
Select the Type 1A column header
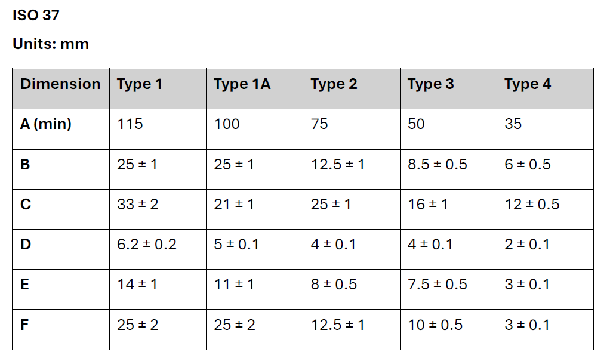coord(254,89)
